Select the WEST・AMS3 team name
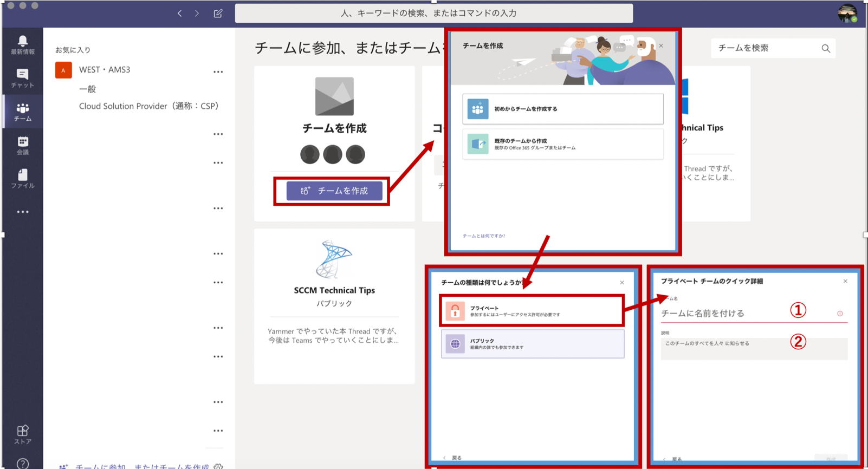Screen dimensions: 868x469 (105, 70)
